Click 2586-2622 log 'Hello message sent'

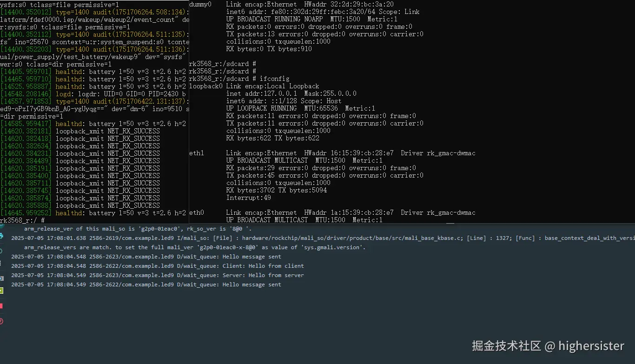[x=146, y=285]
